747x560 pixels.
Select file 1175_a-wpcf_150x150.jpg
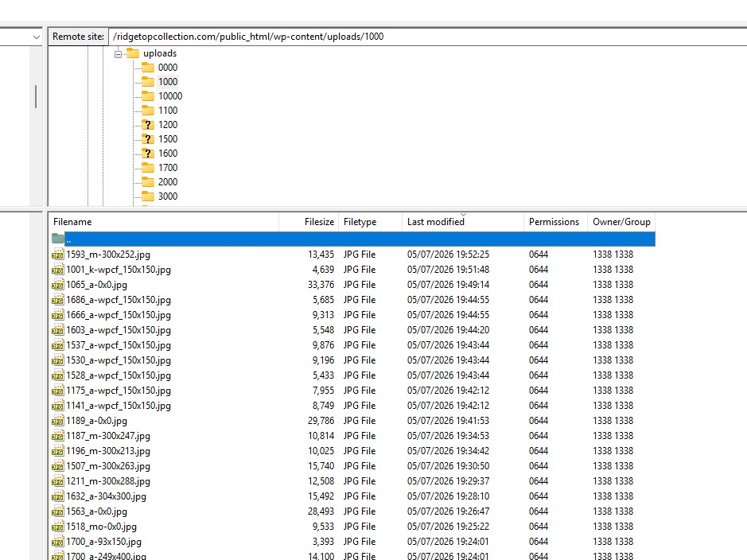tap(119, 391)
